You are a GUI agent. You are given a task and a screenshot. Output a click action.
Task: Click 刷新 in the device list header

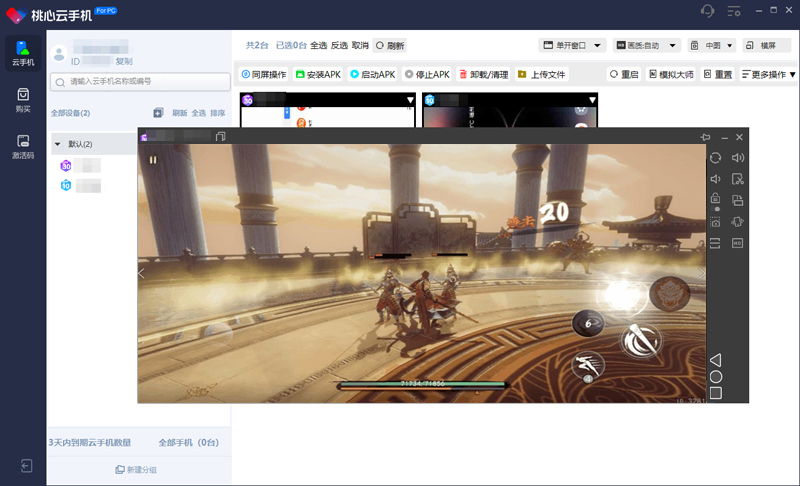point(180,113)
